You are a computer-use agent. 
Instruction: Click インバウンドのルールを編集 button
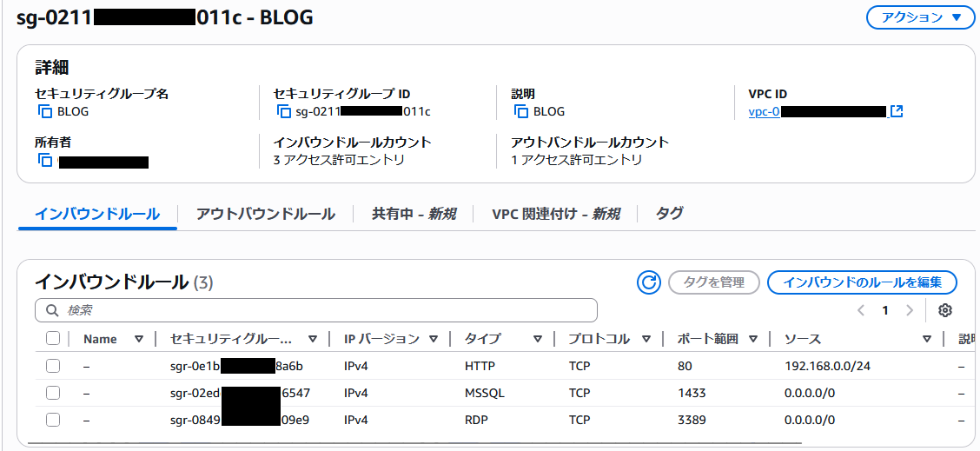pyautogui.click(x=862, y=282)
